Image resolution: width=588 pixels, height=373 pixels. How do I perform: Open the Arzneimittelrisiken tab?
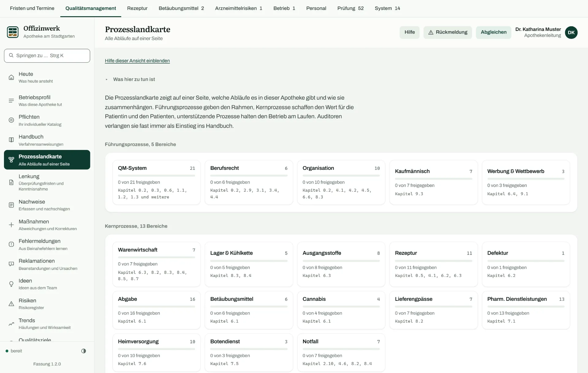tap(239, 8)
